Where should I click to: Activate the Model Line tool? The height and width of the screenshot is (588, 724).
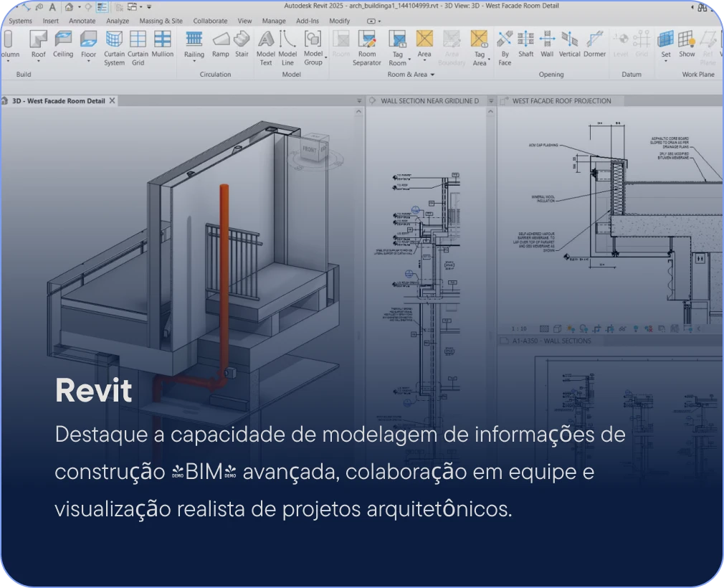(x=287, y=48)
